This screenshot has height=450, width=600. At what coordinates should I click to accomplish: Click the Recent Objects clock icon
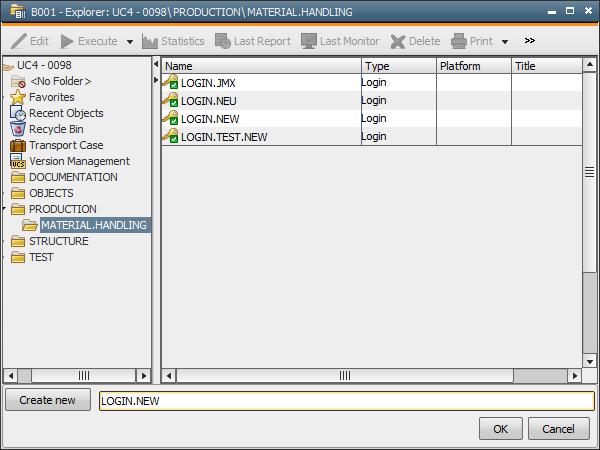18,113
